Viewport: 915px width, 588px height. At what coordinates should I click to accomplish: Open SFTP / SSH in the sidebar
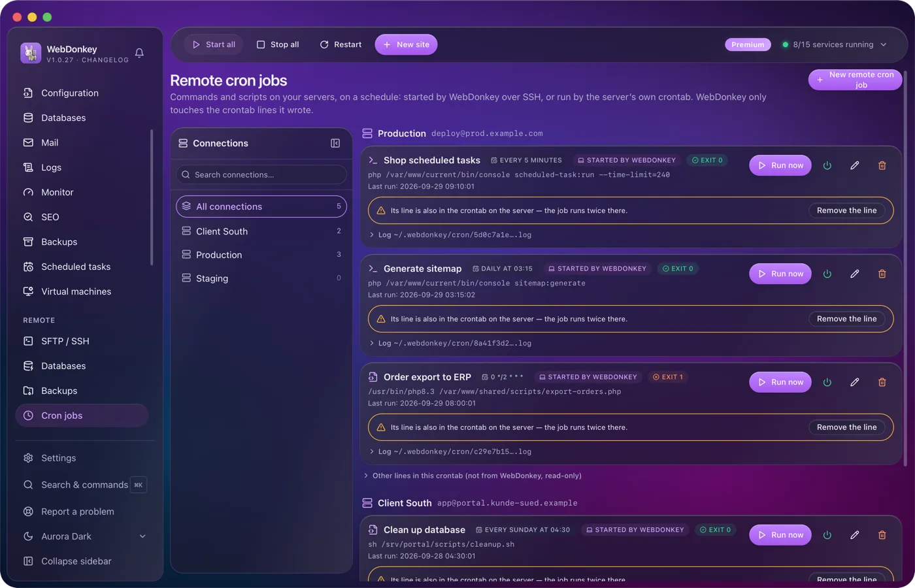point(82,341)
